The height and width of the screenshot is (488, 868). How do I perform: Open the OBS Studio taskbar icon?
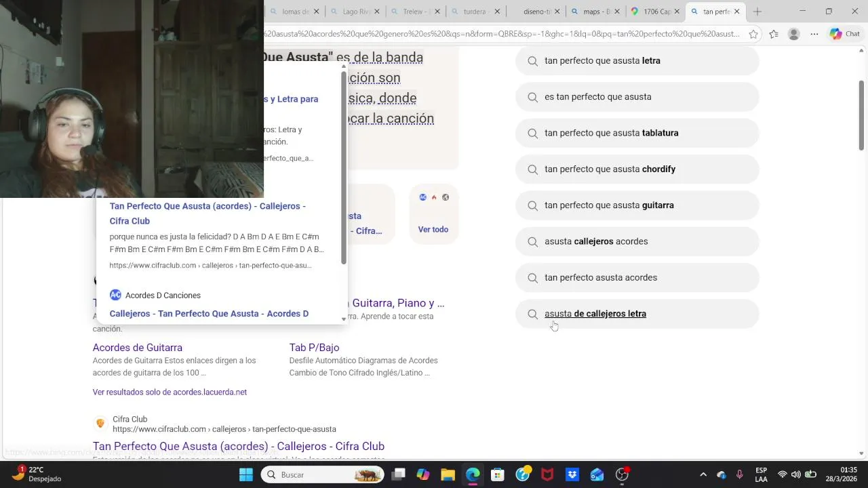(x=622, y=474)
